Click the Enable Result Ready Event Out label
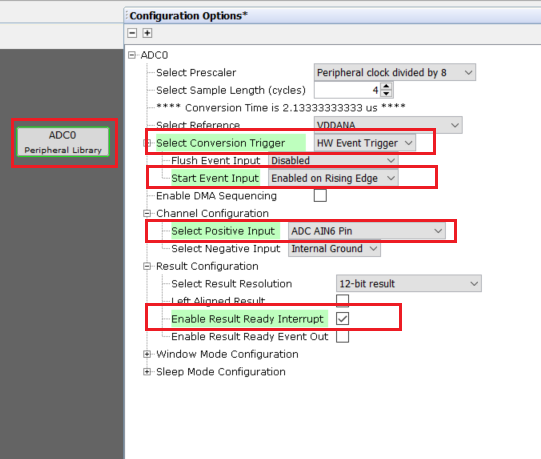This screenshot has width=541, height=459. 249,336
